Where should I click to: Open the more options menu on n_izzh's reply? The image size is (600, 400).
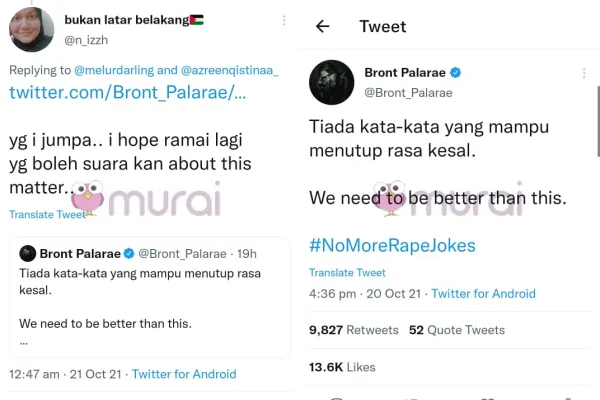point(284,21)
